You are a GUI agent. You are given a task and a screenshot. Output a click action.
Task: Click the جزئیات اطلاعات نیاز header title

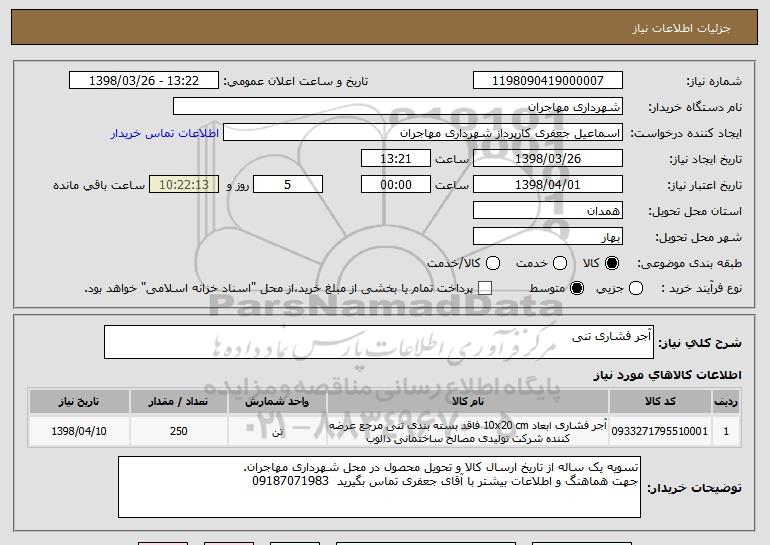pyautogui.click(x=681, y=28)
